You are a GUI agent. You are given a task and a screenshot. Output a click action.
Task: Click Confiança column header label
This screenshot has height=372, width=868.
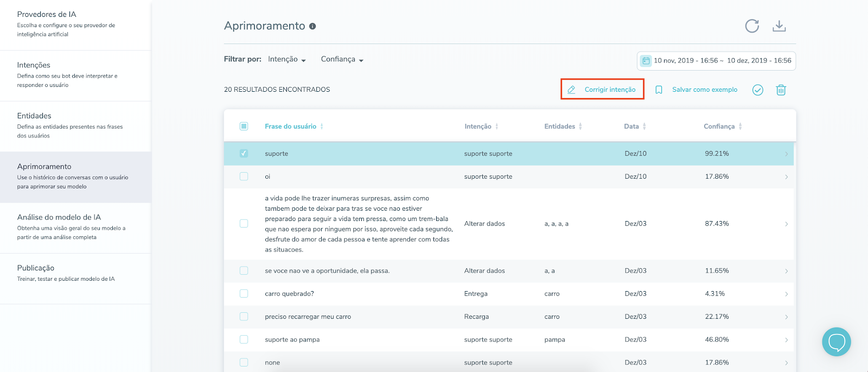pos(719,127)
